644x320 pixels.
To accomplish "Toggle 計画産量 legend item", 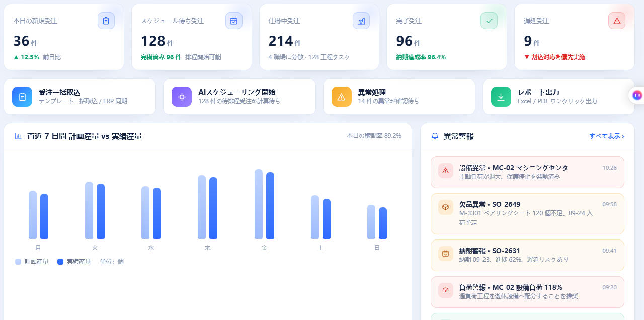I will [32, 262].
